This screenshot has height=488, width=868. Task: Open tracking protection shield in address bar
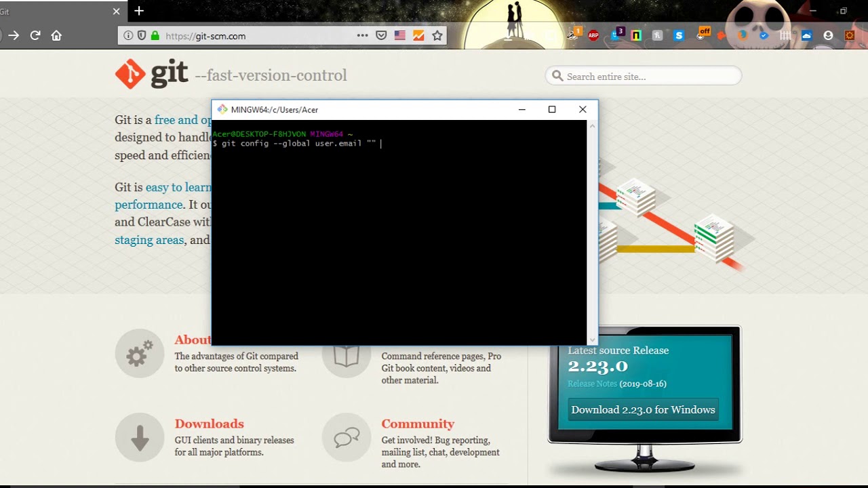coord(142,36)
